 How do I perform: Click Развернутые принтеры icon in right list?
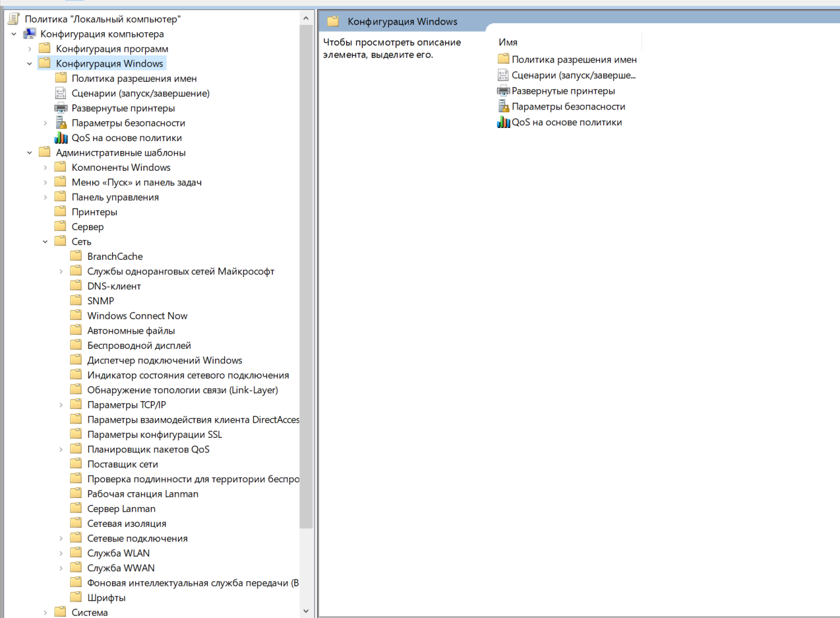pyautogui.click(x=504, y=90)
